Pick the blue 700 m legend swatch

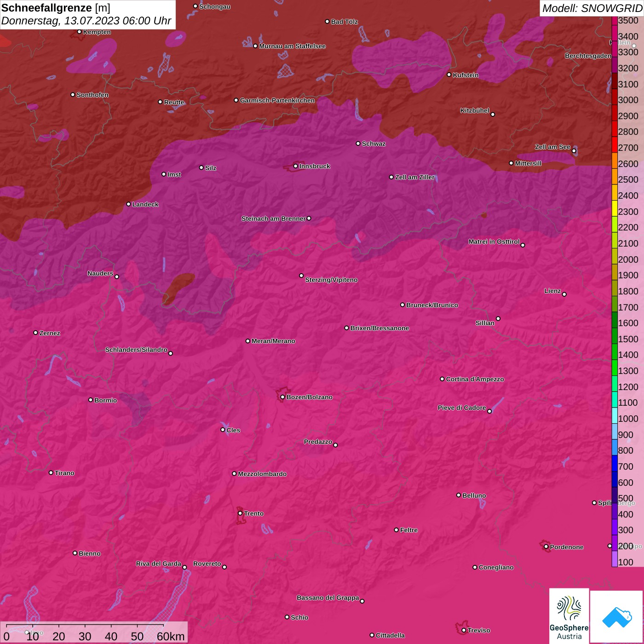(x=615, y=466)
